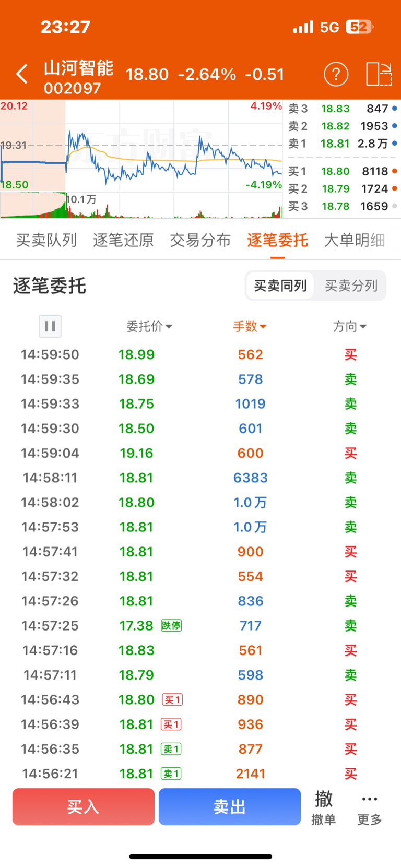401x868 pixels.
Task: Select the 14:57:16 order row
Action: [200, 650]
